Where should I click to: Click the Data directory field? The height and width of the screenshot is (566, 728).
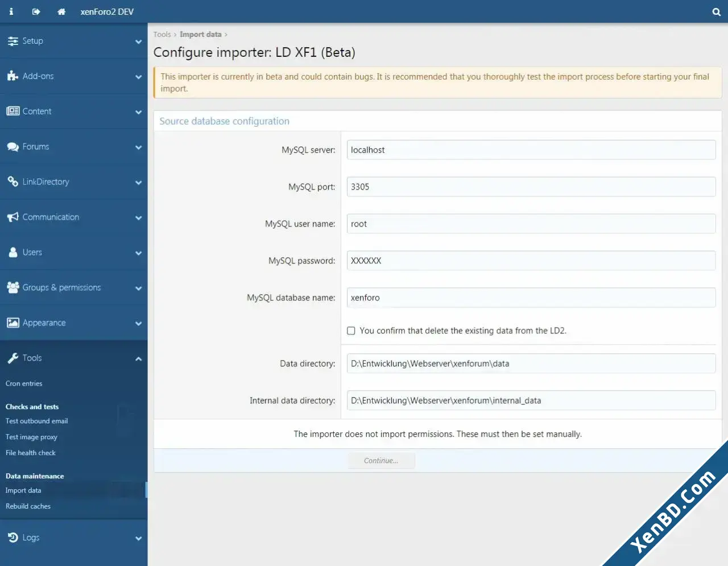[531, 363]
